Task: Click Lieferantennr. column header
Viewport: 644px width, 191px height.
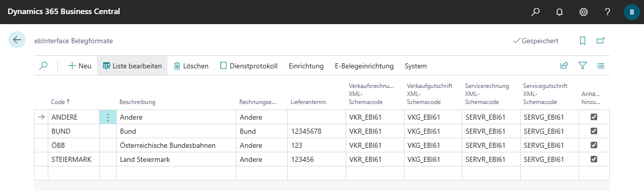Action: [x=309, y=102]
